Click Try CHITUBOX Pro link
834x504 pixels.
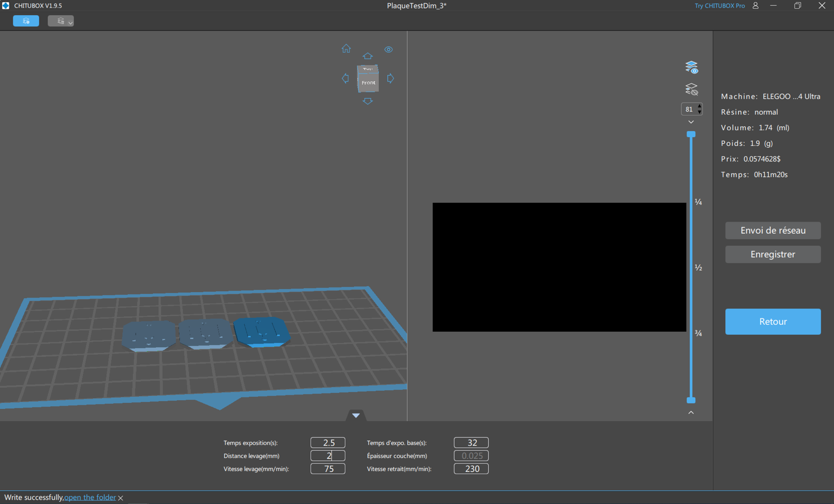pos(720,6)
